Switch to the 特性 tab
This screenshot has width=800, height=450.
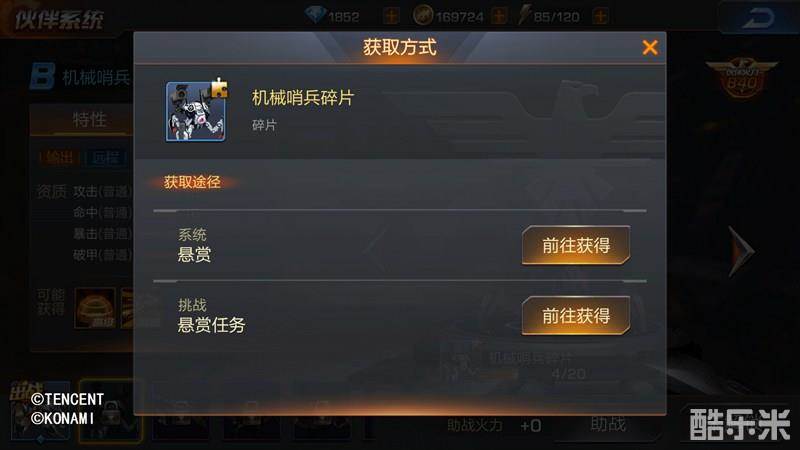pyautogui.click(x=89, y=120)
